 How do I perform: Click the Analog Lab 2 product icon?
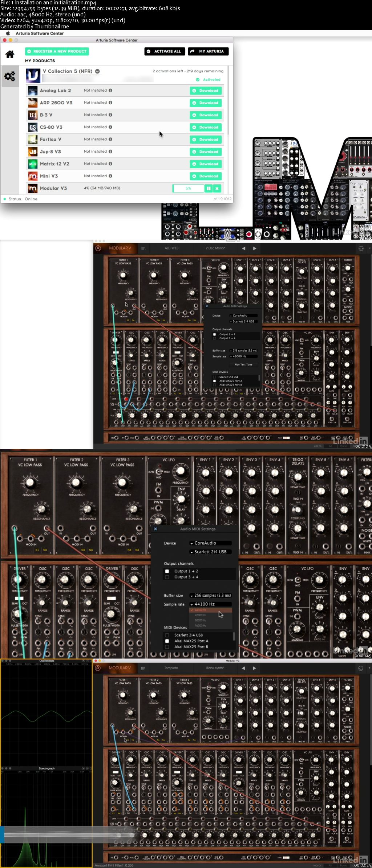[33, 91]
